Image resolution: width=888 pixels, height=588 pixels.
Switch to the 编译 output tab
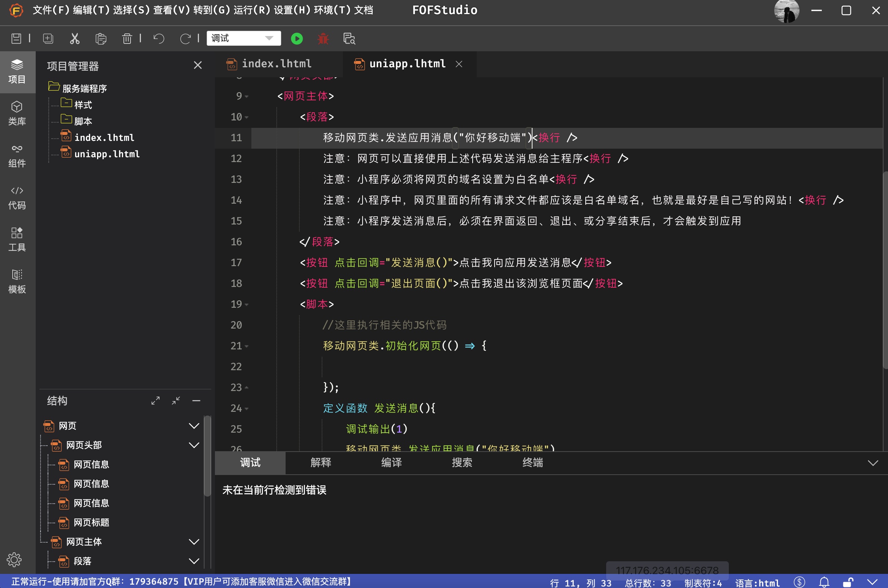(391, 462)
